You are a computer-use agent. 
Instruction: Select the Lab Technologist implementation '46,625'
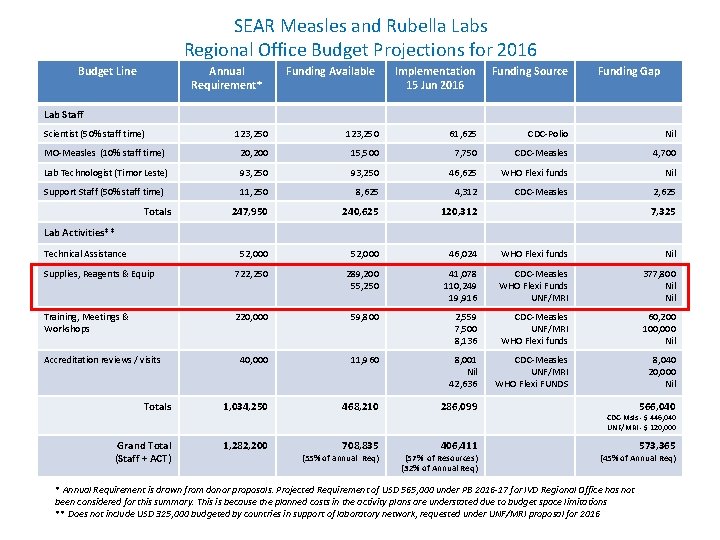click(x=462, y=173)
